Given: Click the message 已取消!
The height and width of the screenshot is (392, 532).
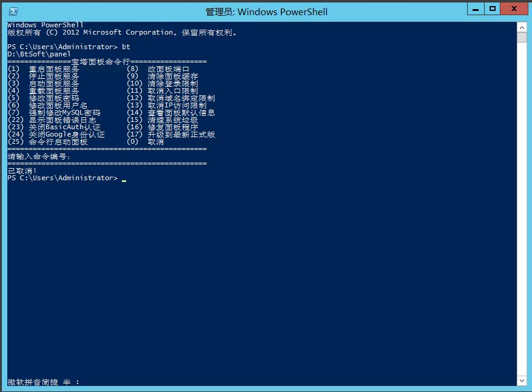Looking at the screenshot, I should (22, 171).
